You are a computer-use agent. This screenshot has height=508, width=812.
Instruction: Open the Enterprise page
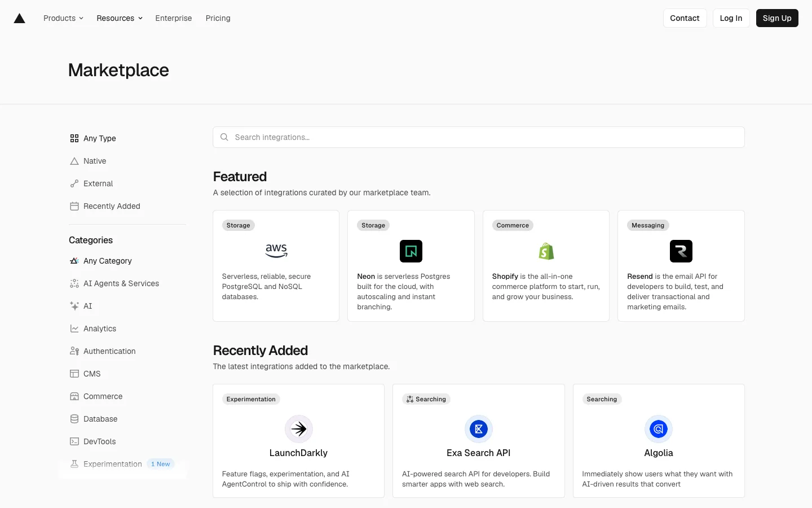[x=174, y=18]
